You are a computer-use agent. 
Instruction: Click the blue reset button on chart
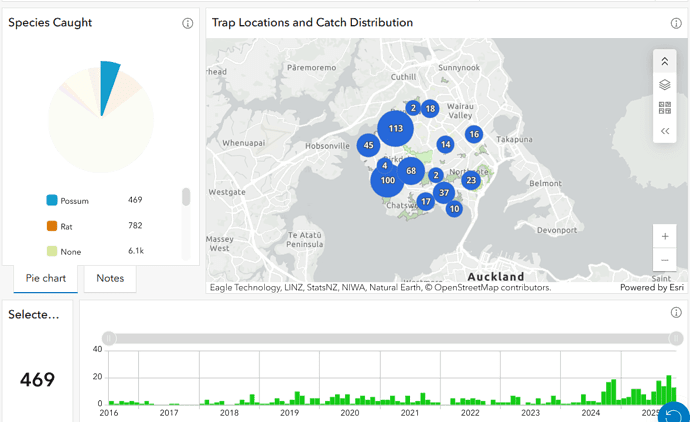675,413
